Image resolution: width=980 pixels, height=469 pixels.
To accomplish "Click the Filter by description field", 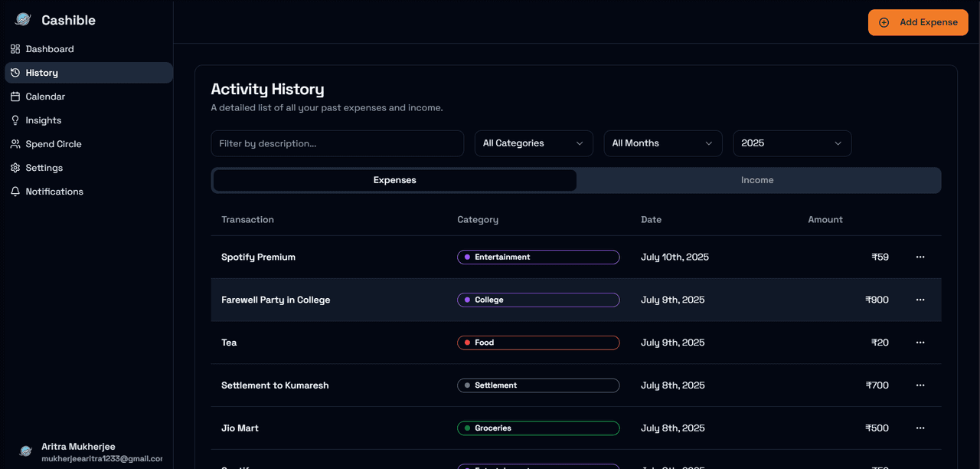I will click(x=337, y=143).
